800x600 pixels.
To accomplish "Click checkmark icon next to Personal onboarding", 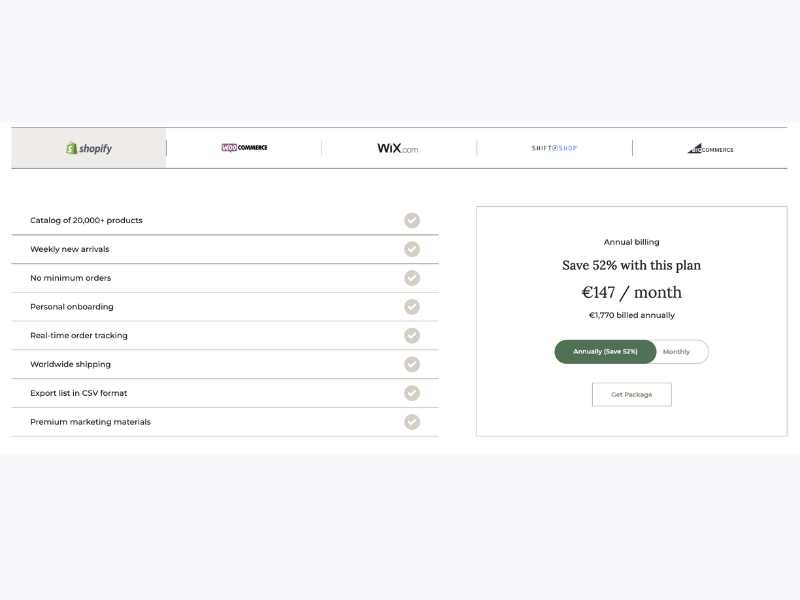I will [x=412, y=307].
